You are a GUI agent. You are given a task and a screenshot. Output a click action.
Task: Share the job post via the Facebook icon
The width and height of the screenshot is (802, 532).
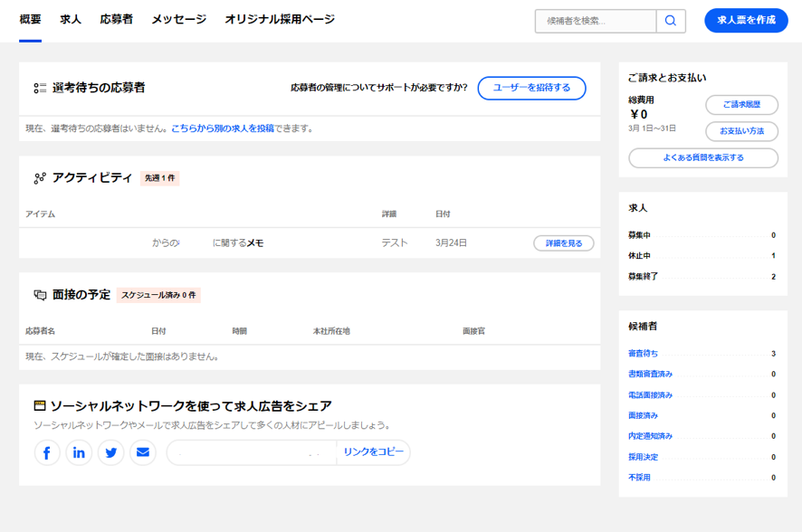[47, 452]
